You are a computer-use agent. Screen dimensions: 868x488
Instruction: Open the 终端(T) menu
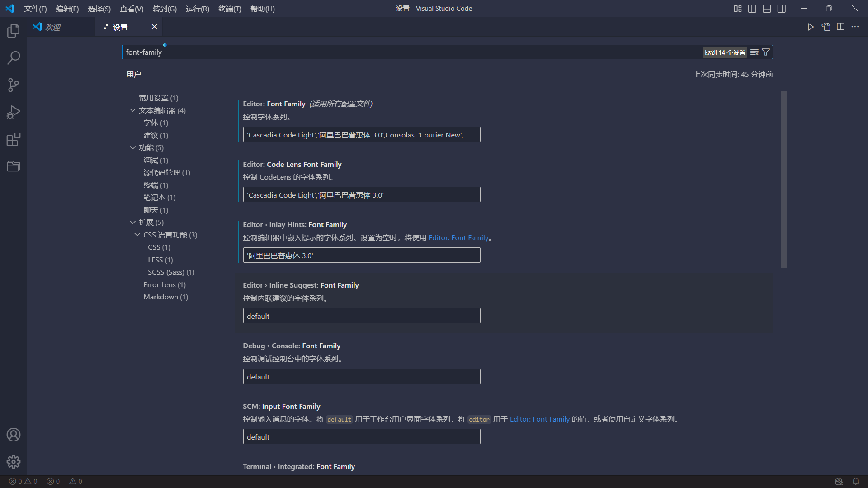point(230,9)
